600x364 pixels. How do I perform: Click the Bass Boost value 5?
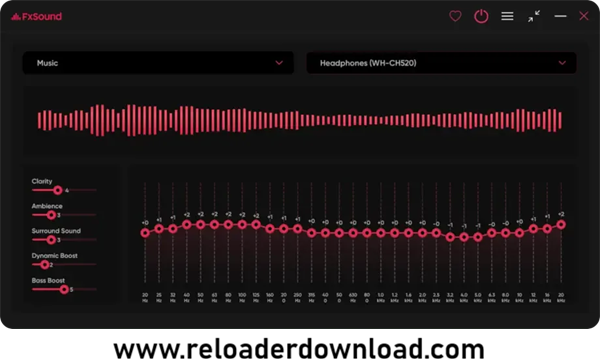(x=72, y=290)
